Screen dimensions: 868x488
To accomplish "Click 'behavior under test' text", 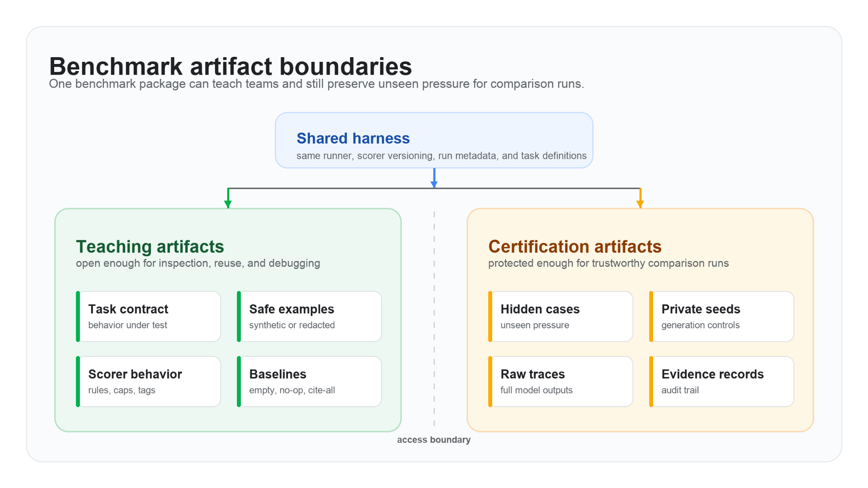I will pos(128,325).
